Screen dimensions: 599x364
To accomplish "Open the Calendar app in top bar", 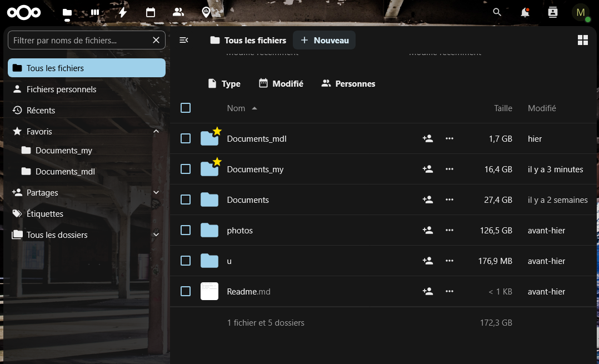I will tap(151, 12).
